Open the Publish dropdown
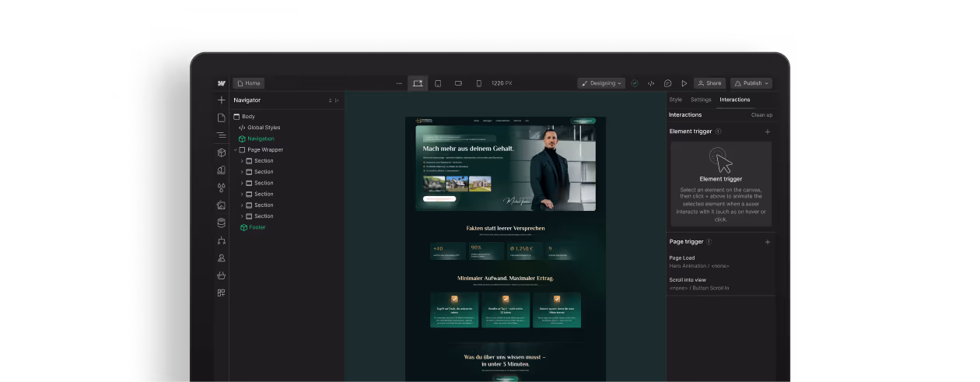This screenshot has width=980, height=382. pyautogui.click(x=751, y=83)
